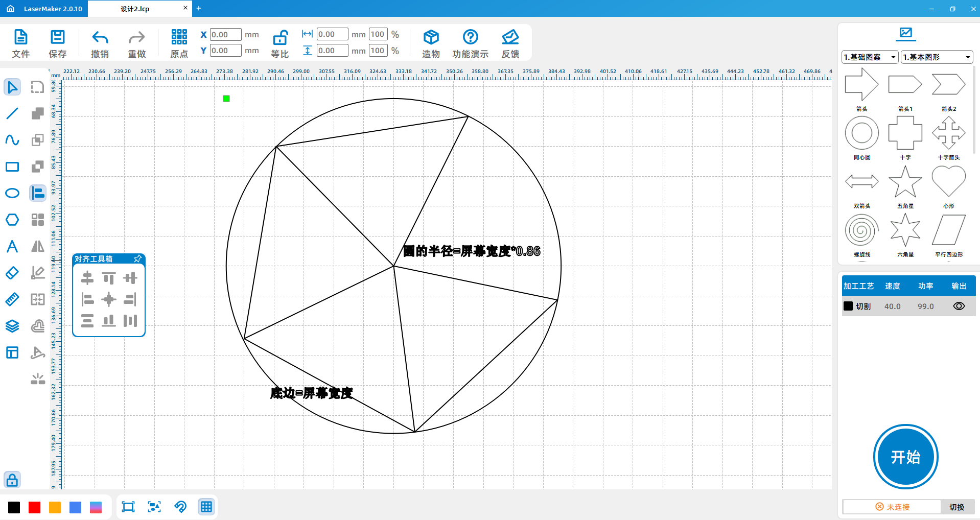980x520 pixels.
Task: Choose the blue color swatch
Action: [x=76, y=507]
